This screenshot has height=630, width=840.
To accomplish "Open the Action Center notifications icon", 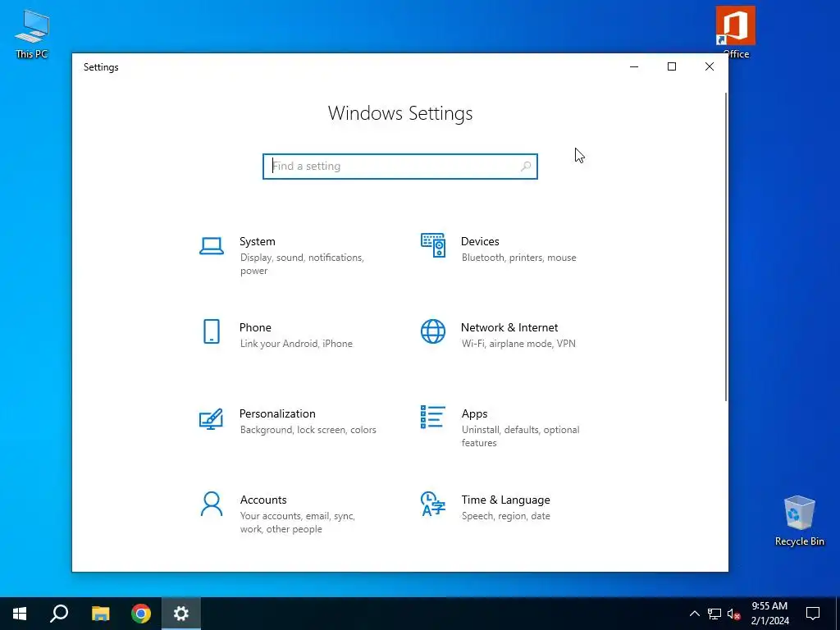I will click(x=813, y=614).
